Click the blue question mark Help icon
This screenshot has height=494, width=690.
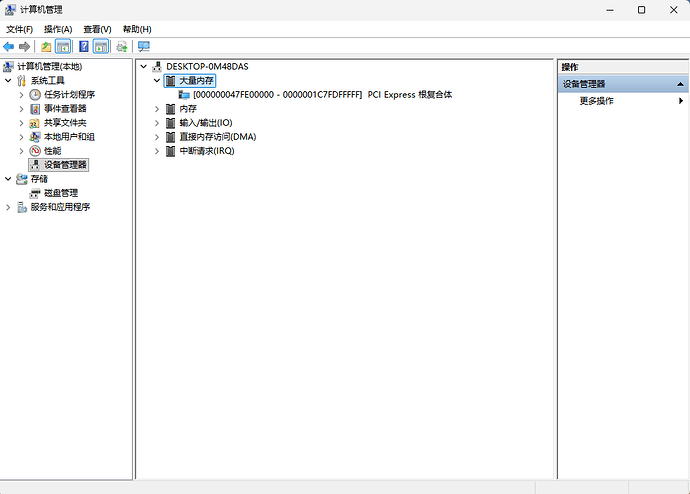(x=84, y=47)
